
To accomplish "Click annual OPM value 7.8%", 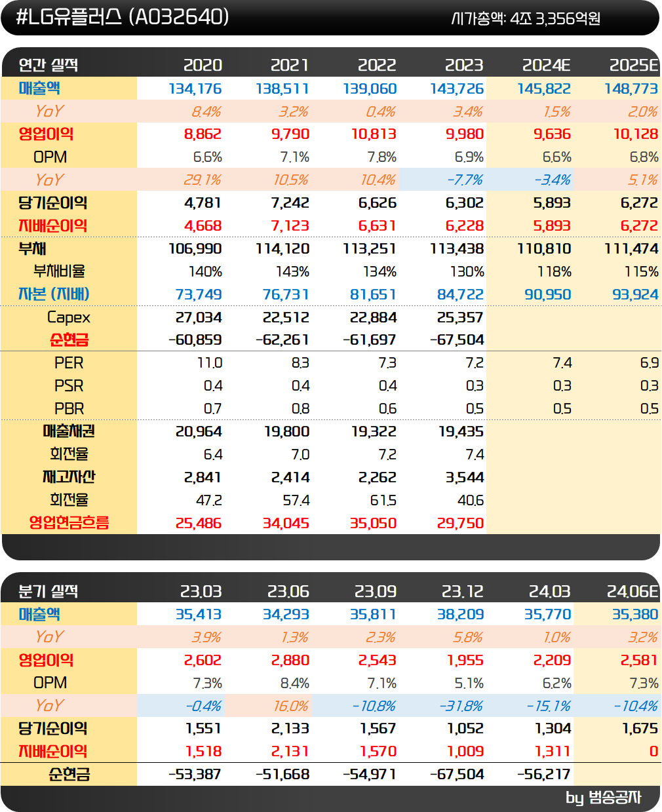I will pos(382,157).
